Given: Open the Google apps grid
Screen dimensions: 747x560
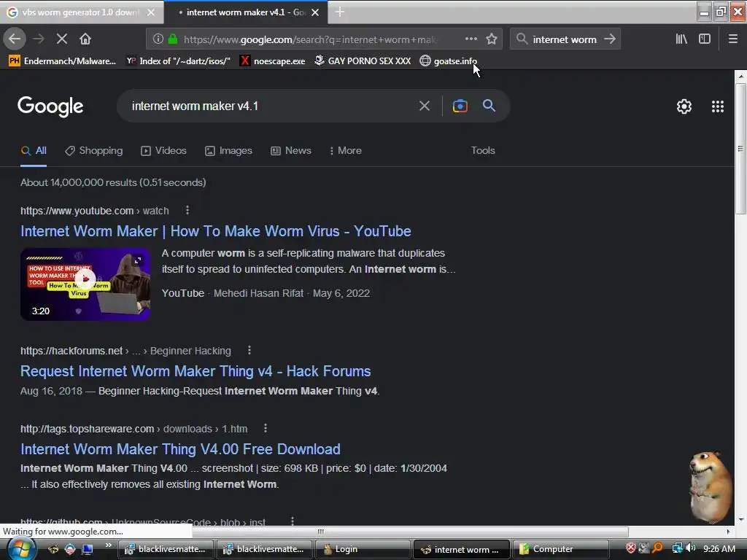Looking at the screenshot, I should [x=718, y=106].
